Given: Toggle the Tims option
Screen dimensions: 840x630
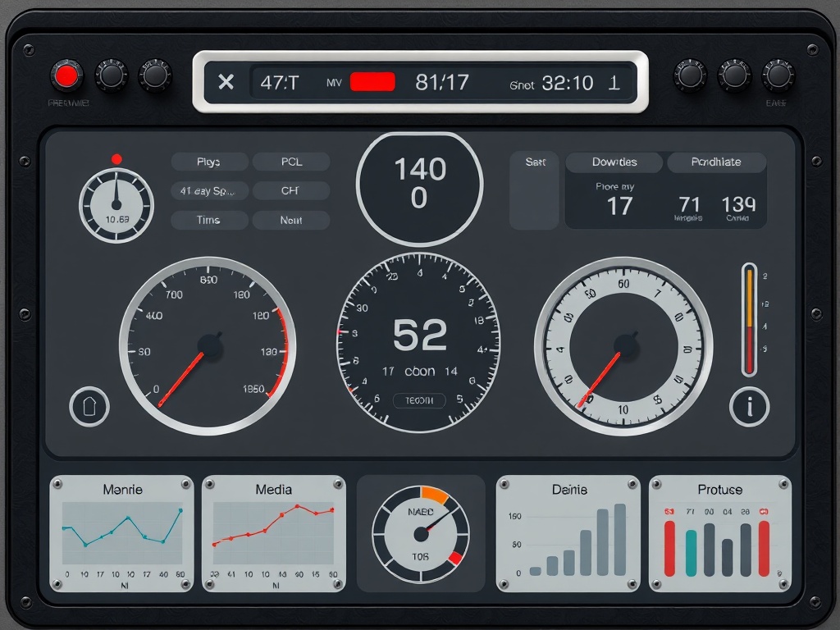Looking at the screenshot, I should [x=208, y=220].
